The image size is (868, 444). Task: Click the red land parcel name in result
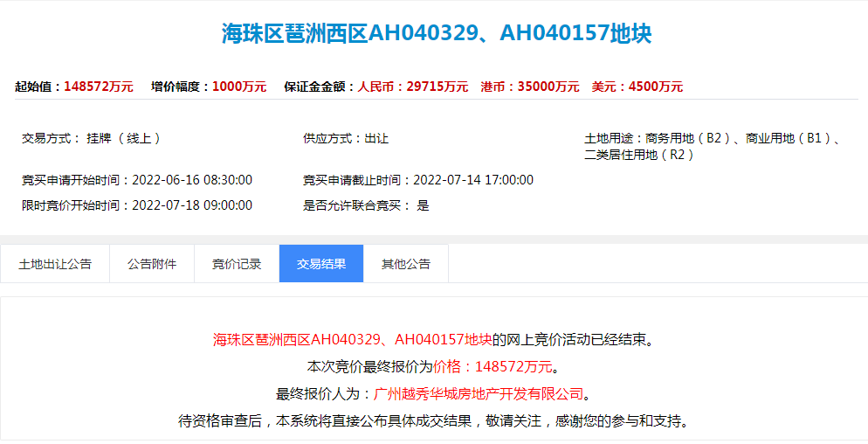(352, 339)
